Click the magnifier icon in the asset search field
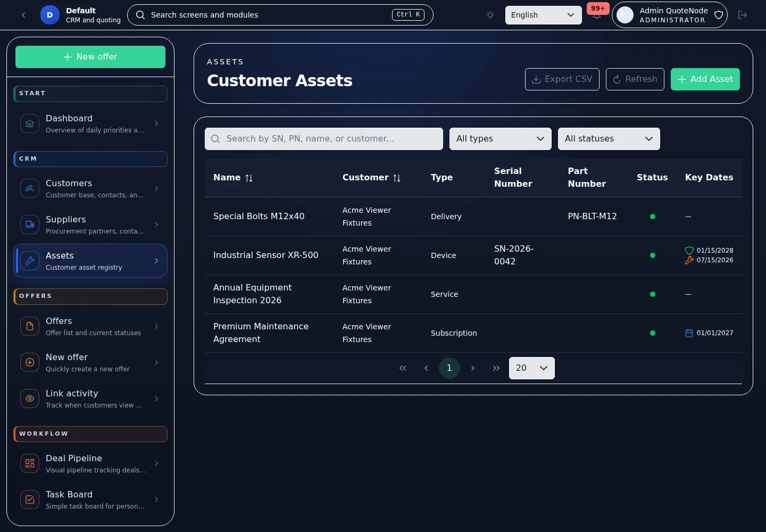This screenshot has width=766, height=532. coord(215,139)
